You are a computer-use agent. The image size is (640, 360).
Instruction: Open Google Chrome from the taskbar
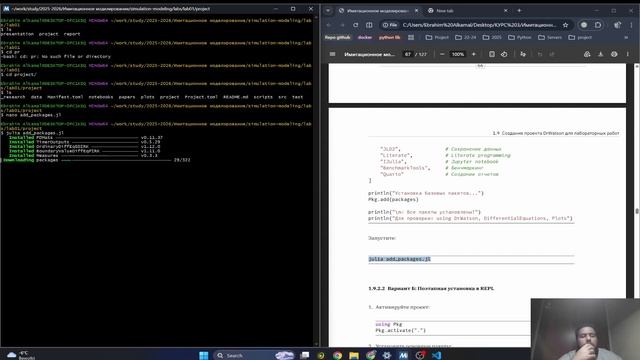(x=337, y=355)
